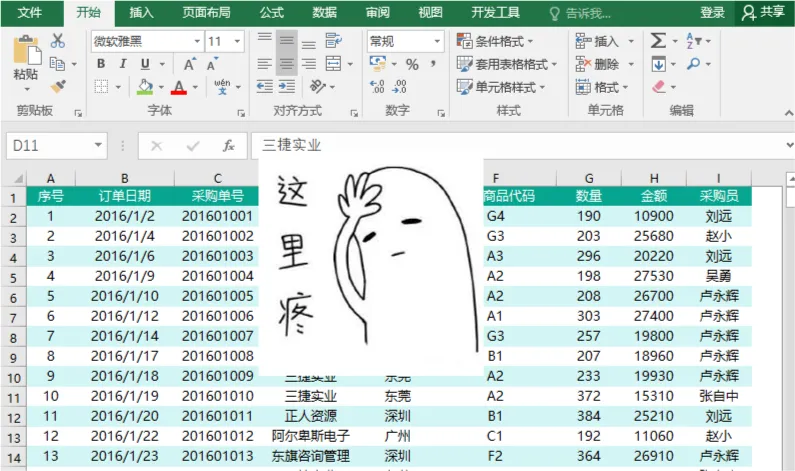Click the Paste (粘贴) icon

coord(26,50)
